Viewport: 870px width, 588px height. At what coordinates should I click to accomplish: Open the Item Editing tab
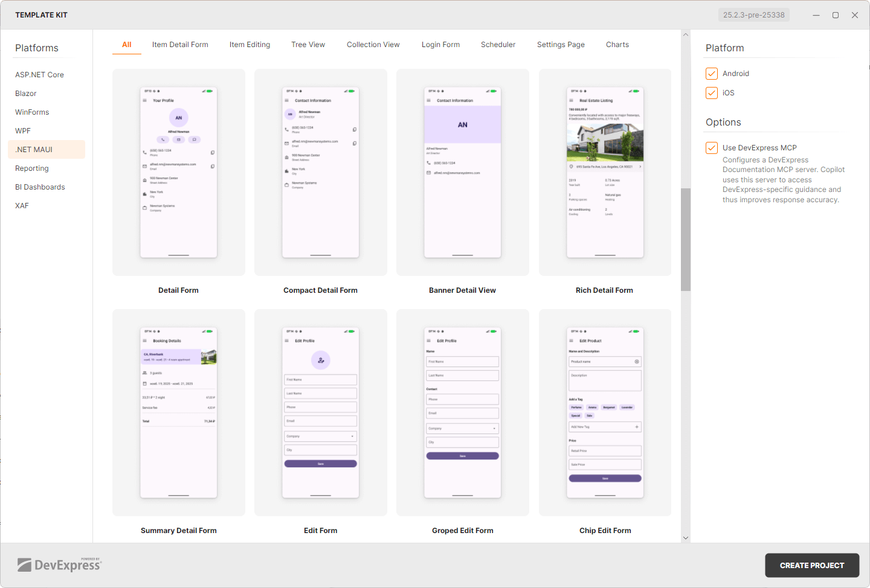[x=250, y=44]
